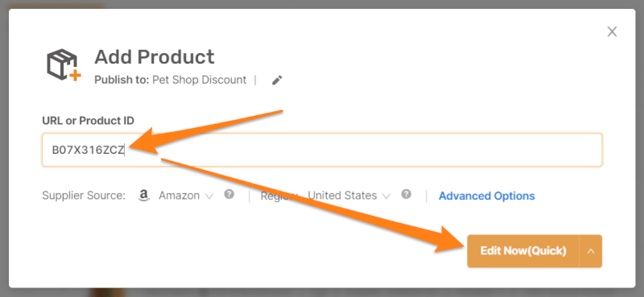Click the chevron next to Amazon

coord(209,196)
